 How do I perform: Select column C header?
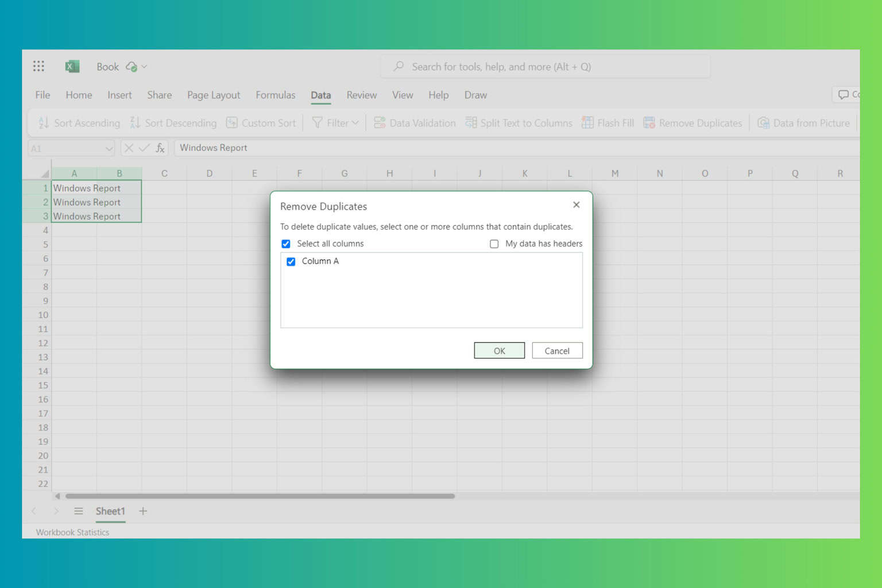coord(164,173)
